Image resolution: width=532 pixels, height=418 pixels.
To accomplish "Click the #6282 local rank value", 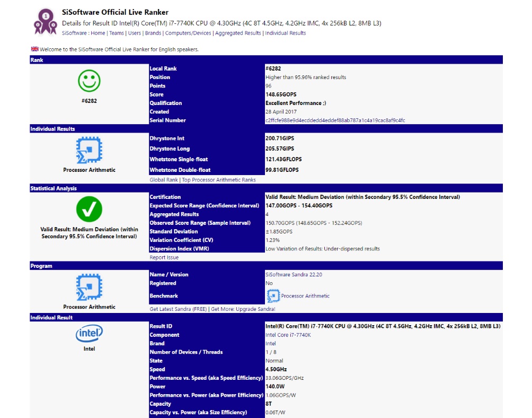I will [273, 68].
